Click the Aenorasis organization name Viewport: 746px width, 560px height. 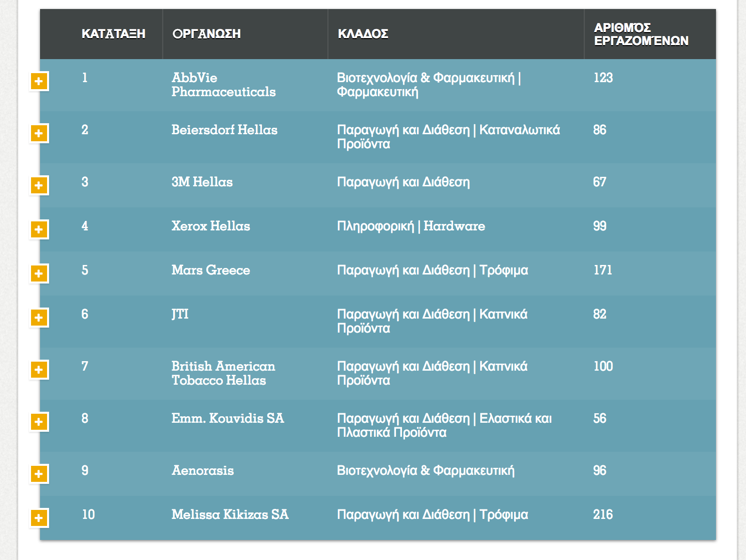point(203,470)
